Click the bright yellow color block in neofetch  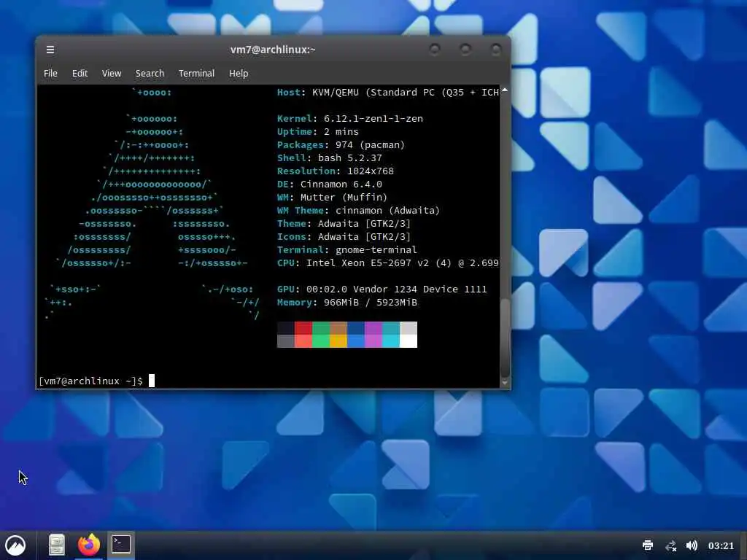point(338,341)
